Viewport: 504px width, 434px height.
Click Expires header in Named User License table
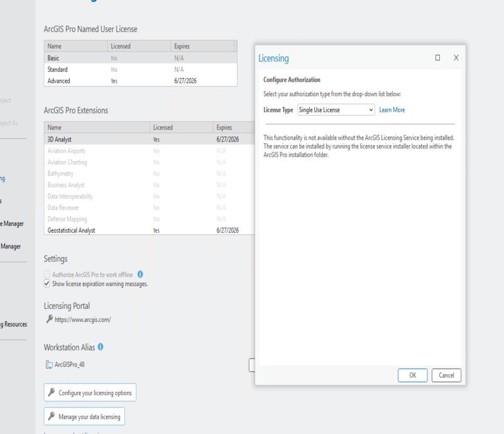(202, 46)
